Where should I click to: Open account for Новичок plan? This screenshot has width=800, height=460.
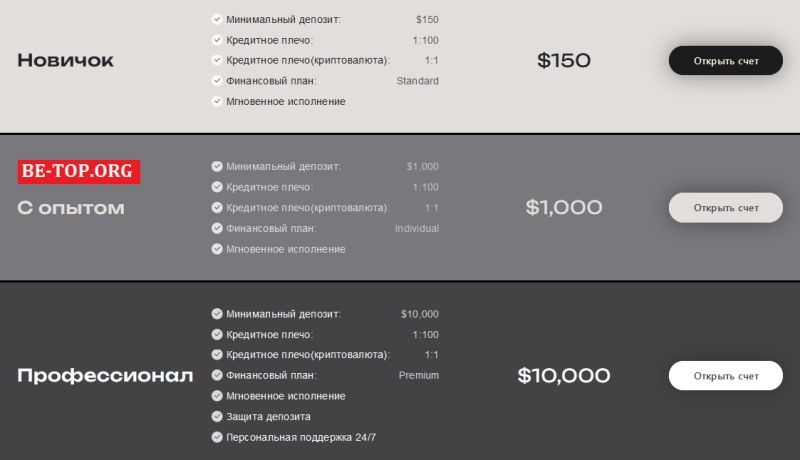725,61
